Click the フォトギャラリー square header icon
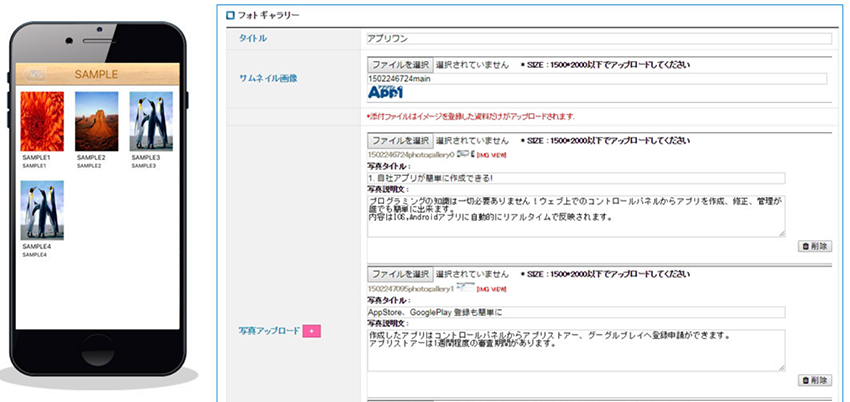The image size is (850, 402). [x=230, y=16]
